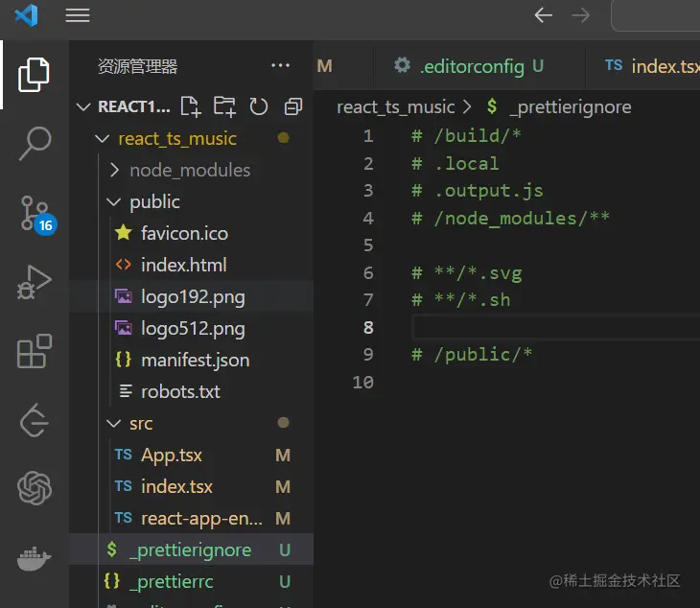This screenshot has width=700, height=608.
Task: Open the Extensions view
Action: point(35,351)
